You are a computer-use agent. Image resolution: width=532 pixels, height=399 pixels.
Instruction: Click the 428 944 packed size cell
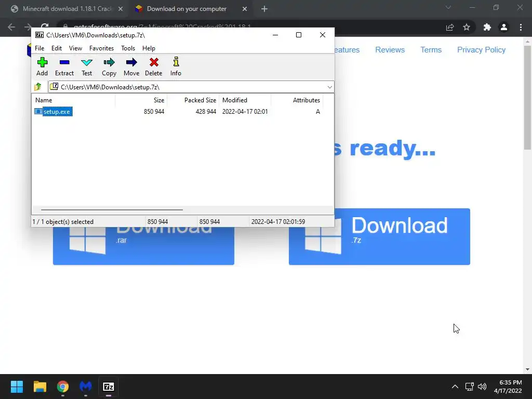click(206, 112)
